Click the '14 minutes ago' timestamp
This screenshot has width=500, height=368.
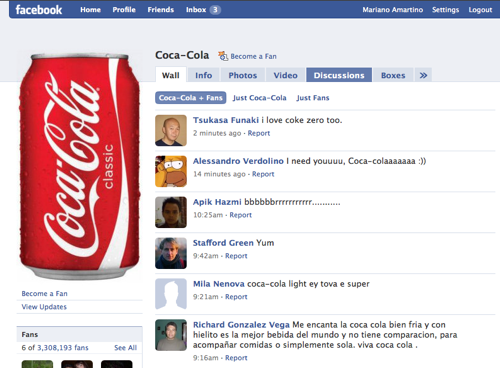[219, 174]
